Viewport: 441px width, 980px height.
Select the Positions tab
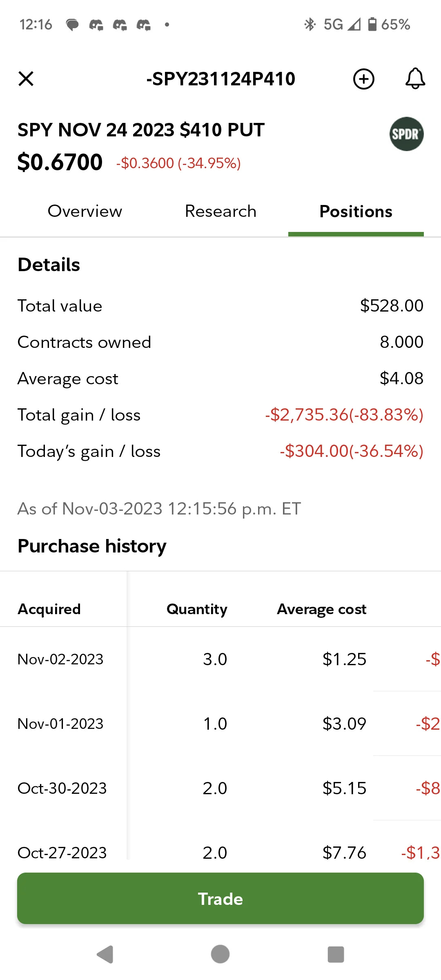point(356,212)
